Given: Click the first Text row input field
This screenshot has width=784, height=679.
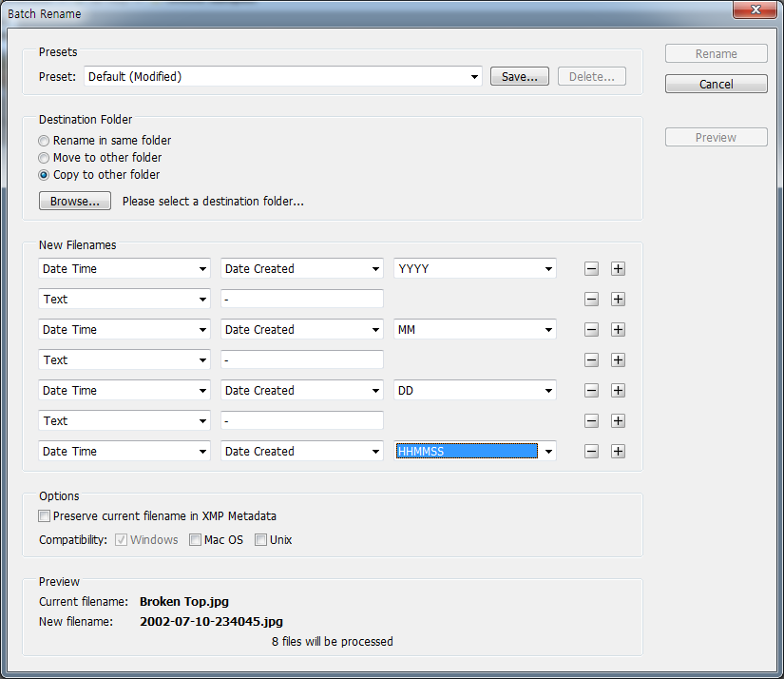Looking at the screenshot, I should pyautogui.click(x=302, y=300).
